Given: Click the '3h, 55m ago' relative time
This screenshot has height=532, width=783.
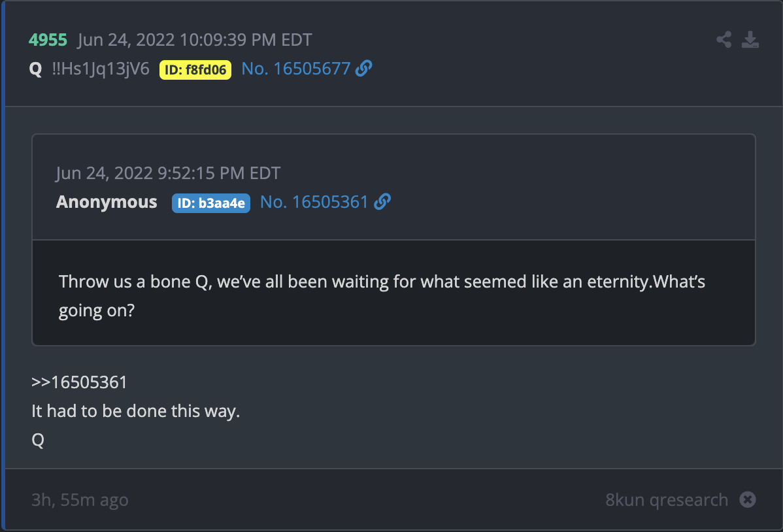Looking at the screenshot, I should pyautogui.click(x=80, y=499).
